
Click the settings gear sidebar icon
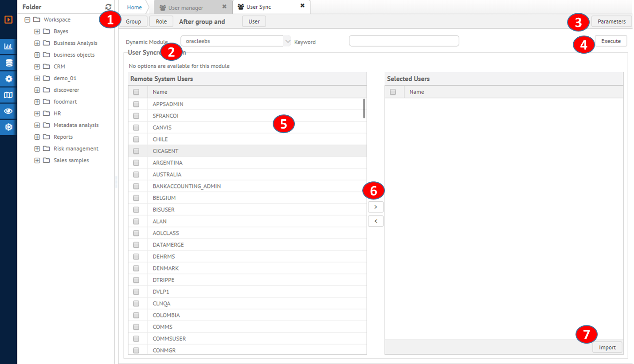pos(8,79)
